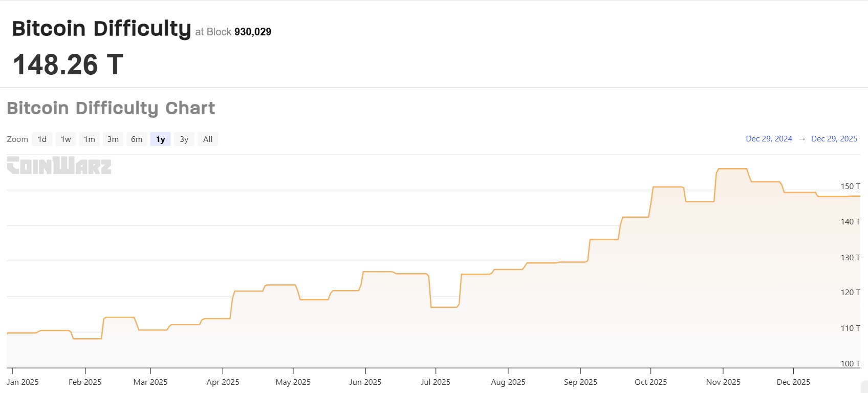Edit the Dec 29, 2025 end date
Screen dimensions: 868x393
click(834, 139)
